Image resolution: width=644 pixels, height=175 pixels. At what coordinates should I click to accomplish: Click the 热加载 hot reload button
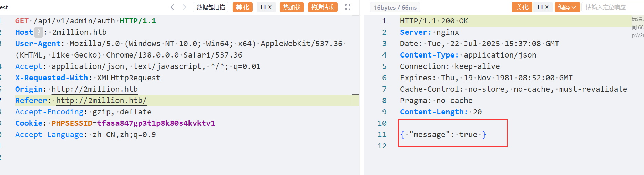coord(292,7)
